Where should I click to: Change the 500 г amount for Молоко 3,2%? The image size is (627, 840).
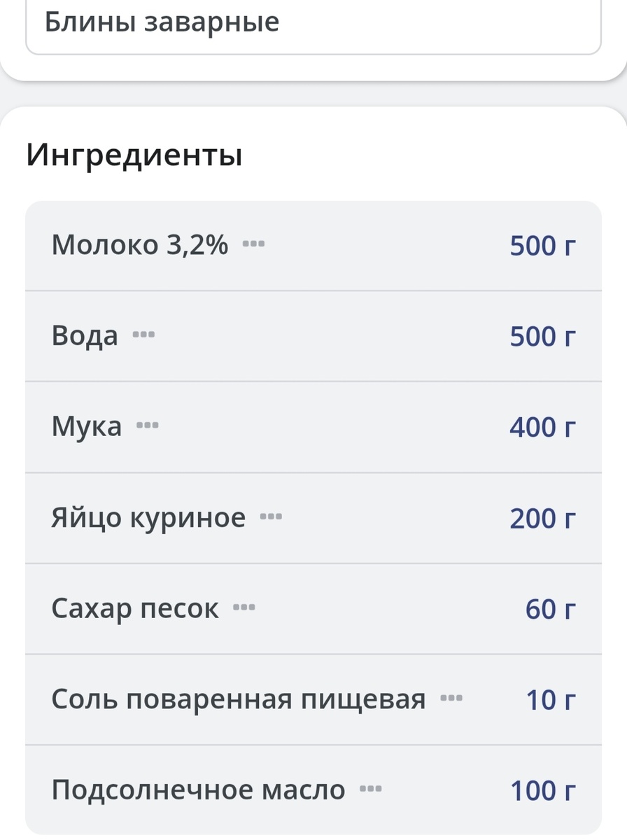pos(543,246)
